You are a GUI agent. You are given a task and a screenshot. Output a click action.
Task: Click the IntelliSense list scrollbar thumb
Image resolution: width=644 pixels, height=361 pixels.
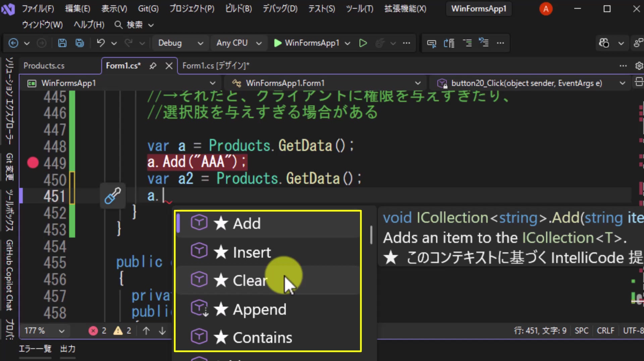click(371, 235)
